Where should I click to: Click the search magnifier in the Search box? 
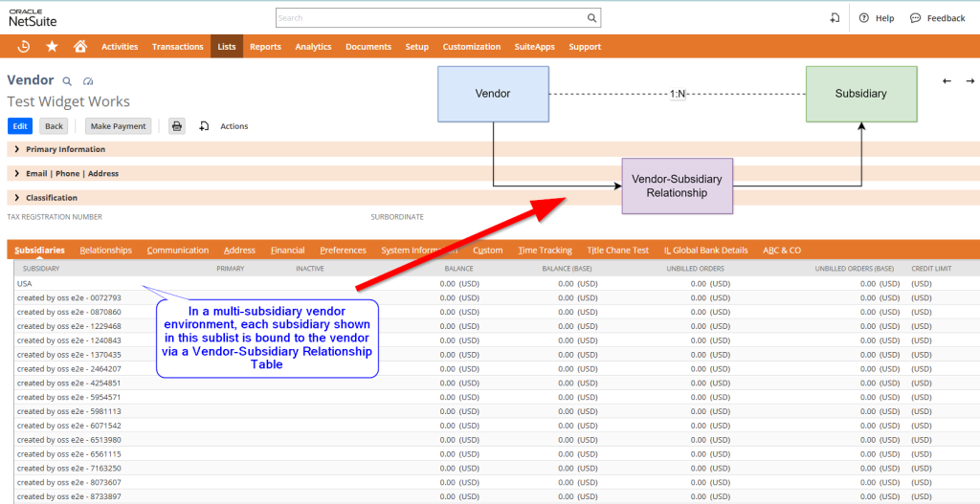click(x=591, y=18)
